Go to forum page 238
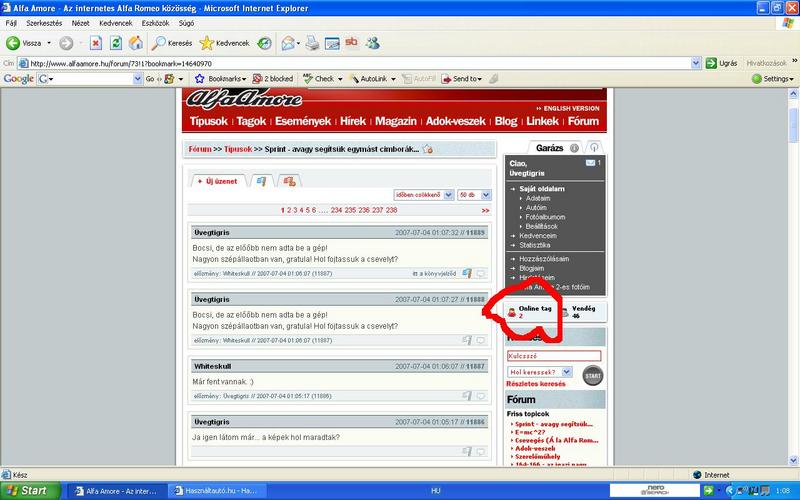The width and height of the screenshot is (800, 500). click(391, 210)
